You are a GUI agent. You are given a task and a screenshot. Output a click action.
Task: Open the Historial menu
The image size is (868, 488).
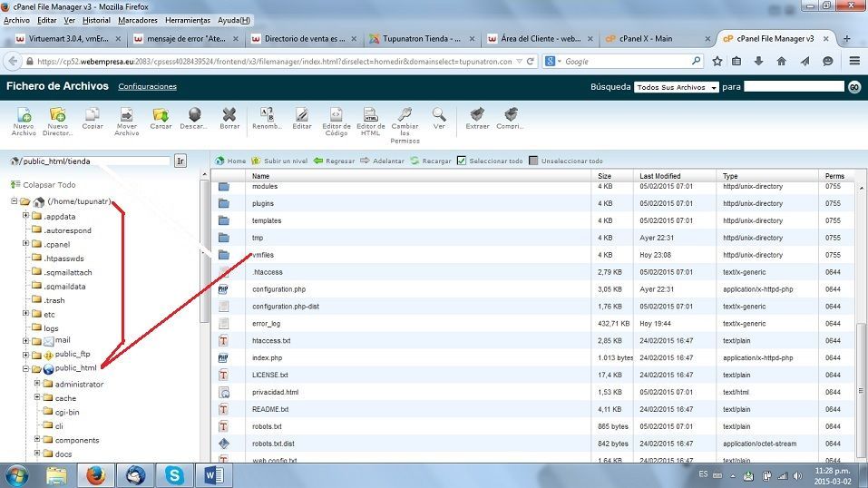pos(96,20)
